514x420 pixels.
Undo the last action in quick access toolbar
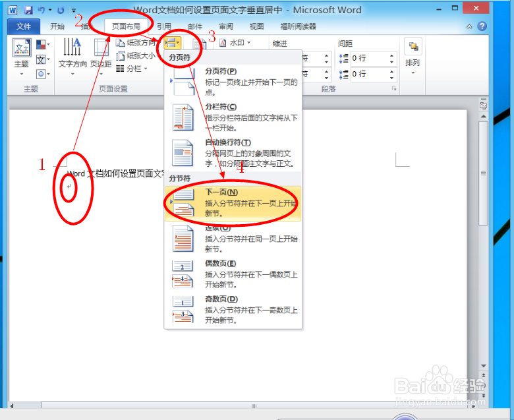pos(42,10)
